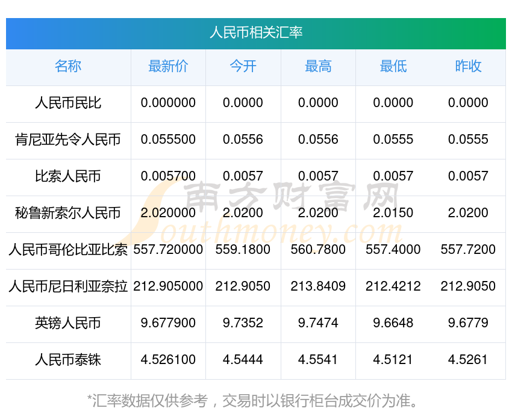Select latest price 0.000000 for 人民币民比
Viewport: 512px width, 420px height.
coord(168,103)
